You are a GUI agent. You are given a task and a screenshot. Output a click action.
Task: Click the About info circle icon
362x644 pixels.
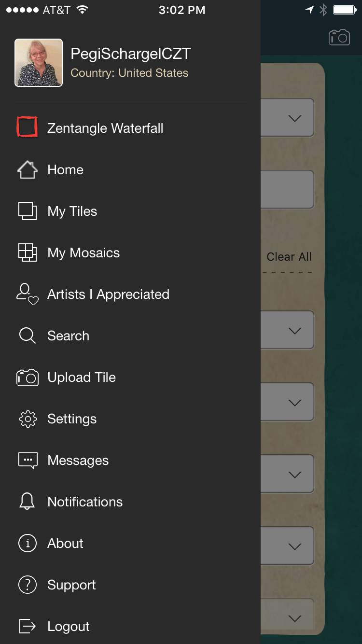pyautogui.click(x=27, y=544)
